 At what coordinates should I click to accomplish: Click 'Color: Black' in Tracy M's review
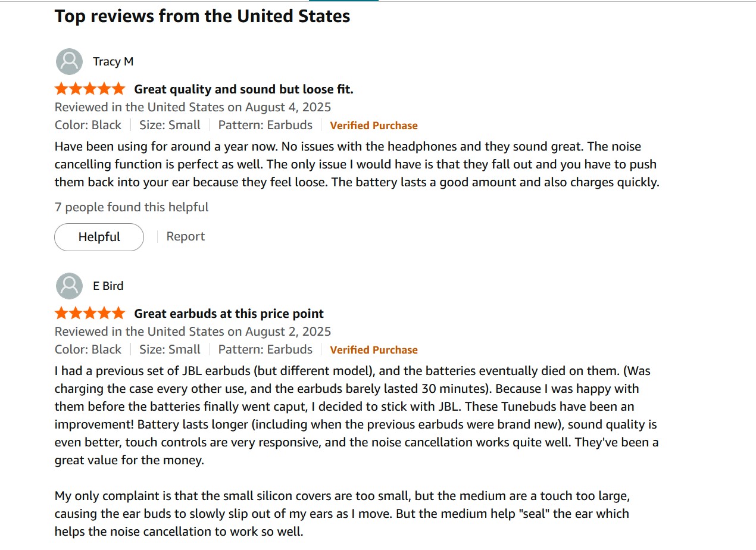click(x=88, y=125)
